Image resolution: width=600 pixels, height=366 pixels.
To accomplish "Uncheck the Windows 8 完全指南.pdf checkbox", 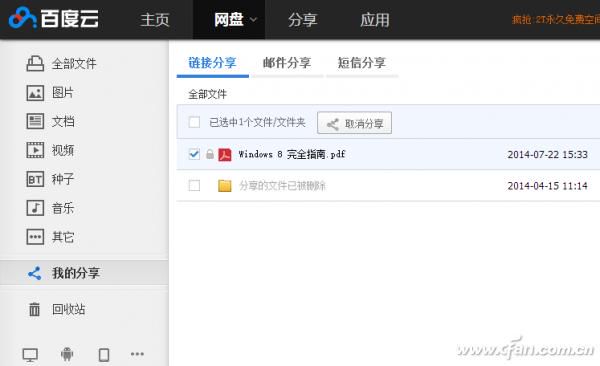I will pos(194,154).
